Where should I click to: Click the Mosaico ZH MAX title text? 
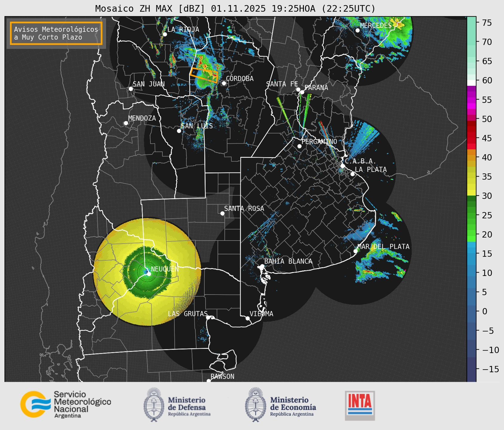coord(235,9)
